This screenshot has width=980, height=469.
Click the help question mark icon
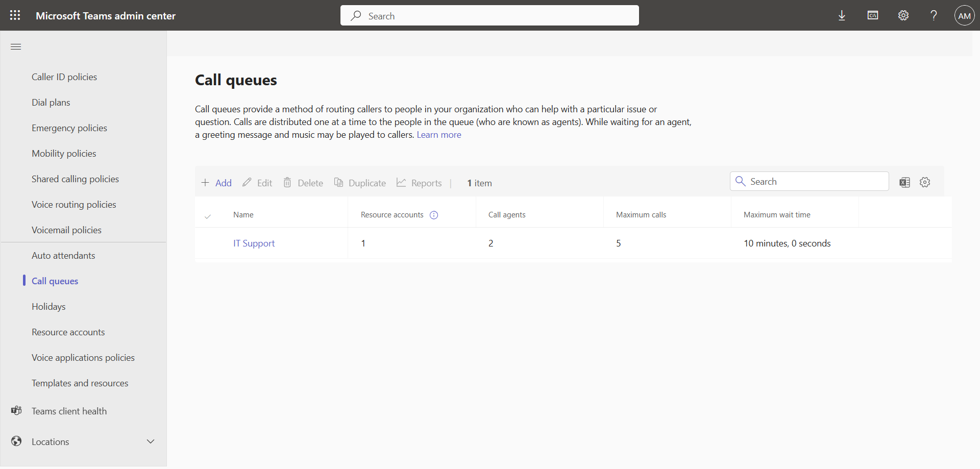[934, 15]
